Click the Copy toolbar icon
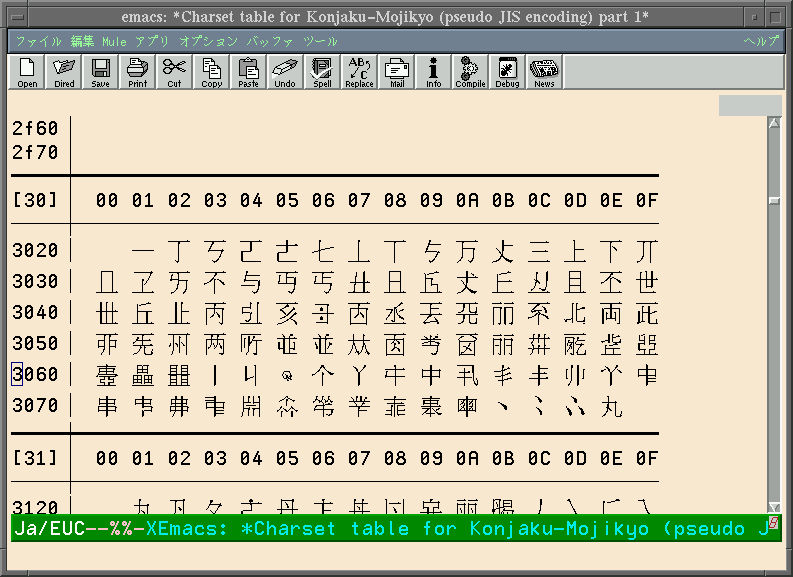This screenshot has height=577, width=793. point(211,72)
